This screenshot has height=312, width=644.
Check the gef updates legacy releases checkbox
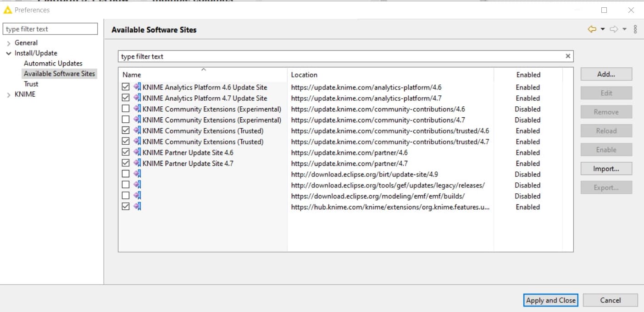(x=126, y=185)
